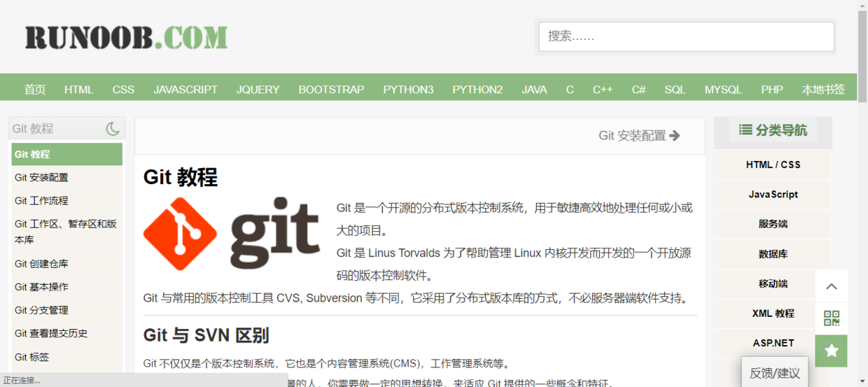Open MYSQL in the navigation bar

pyautogui.click(x=723, y=90)
